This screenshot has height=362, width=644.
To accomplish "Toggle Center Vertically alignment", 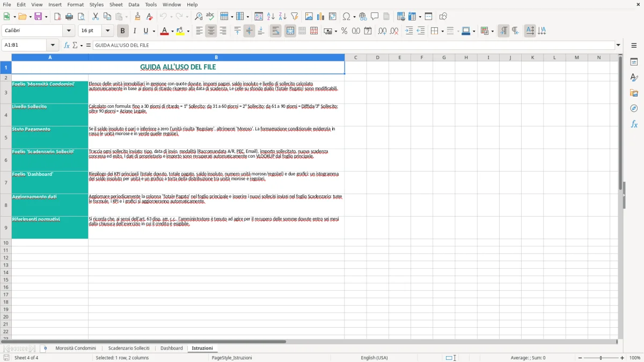I will (x=249, y=31).
